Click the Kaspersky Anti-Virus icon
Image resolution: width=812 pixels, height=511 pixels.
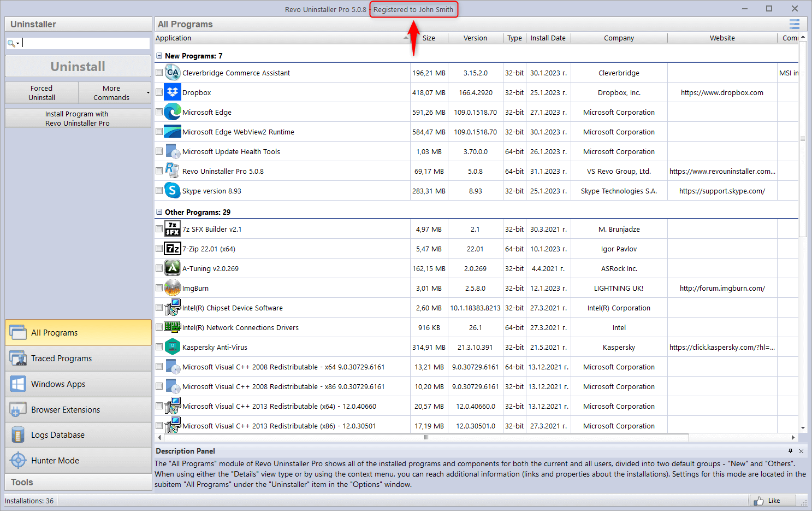[x=173, y=347]
